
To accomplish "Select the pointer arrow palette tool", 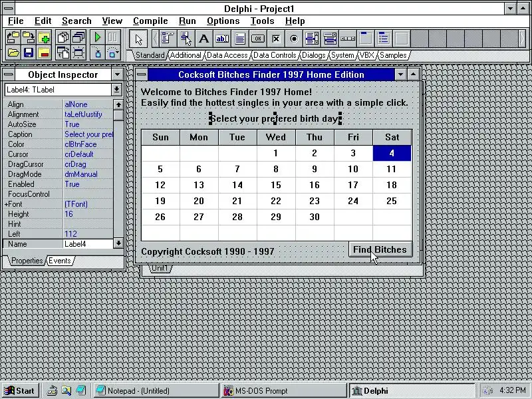I will pos(138,39).
